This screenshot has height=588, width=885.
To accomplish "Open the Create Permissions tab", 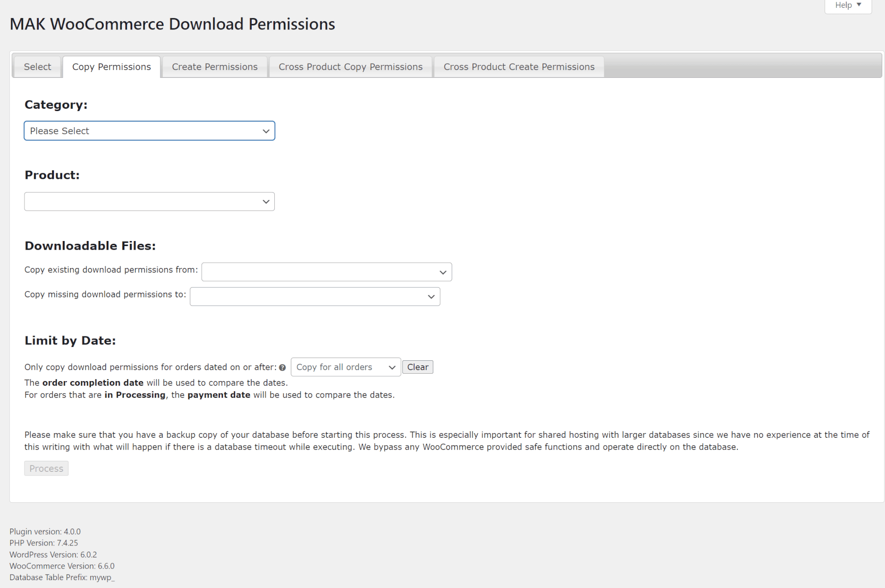I will [214, 67].
